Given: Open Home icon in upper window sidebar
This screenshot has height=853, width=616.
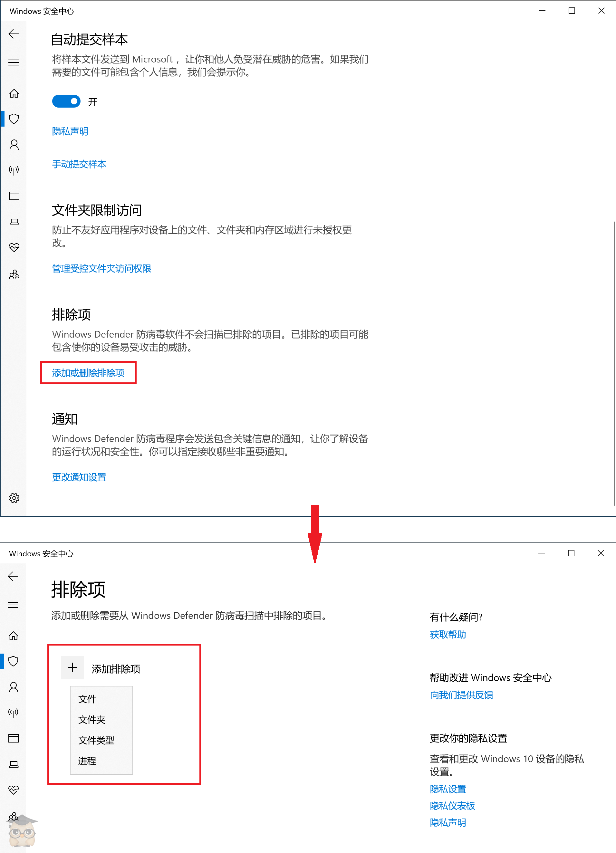Looking at the screenshot, I should (x=14, y=93).
